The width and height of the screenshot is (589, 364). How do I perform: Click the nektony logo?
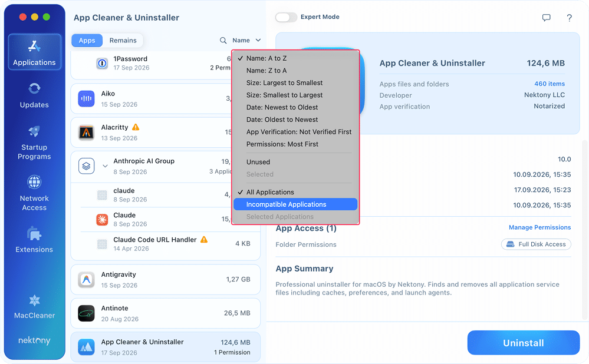pos(34,340)
